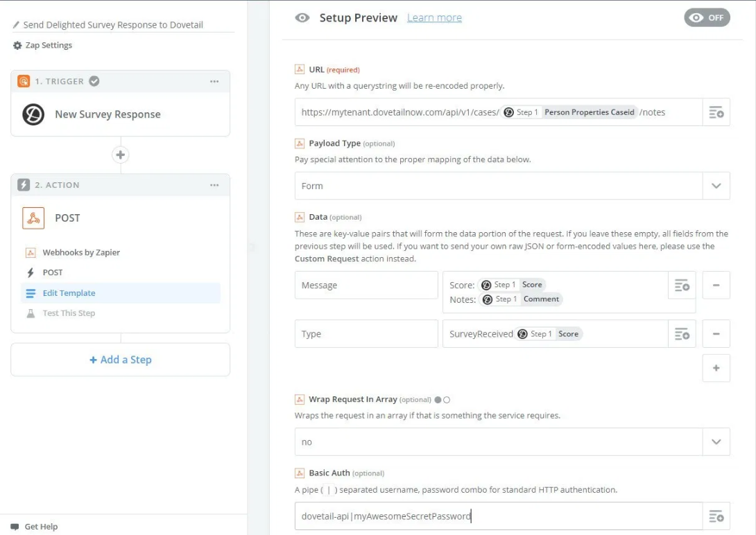The width and height of the screenshot is (756, 535).
Task: Open the Learn more link
Action: 434,18
